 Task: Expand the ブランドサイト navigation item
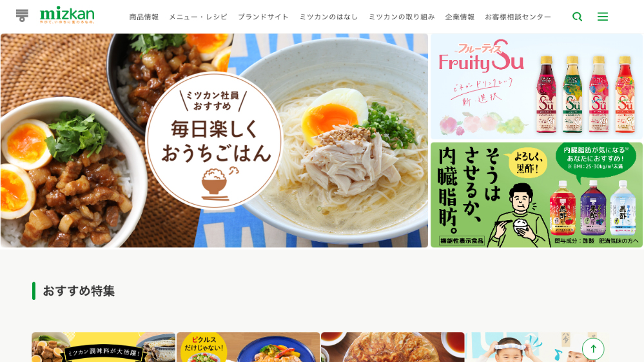click(263, 17)
